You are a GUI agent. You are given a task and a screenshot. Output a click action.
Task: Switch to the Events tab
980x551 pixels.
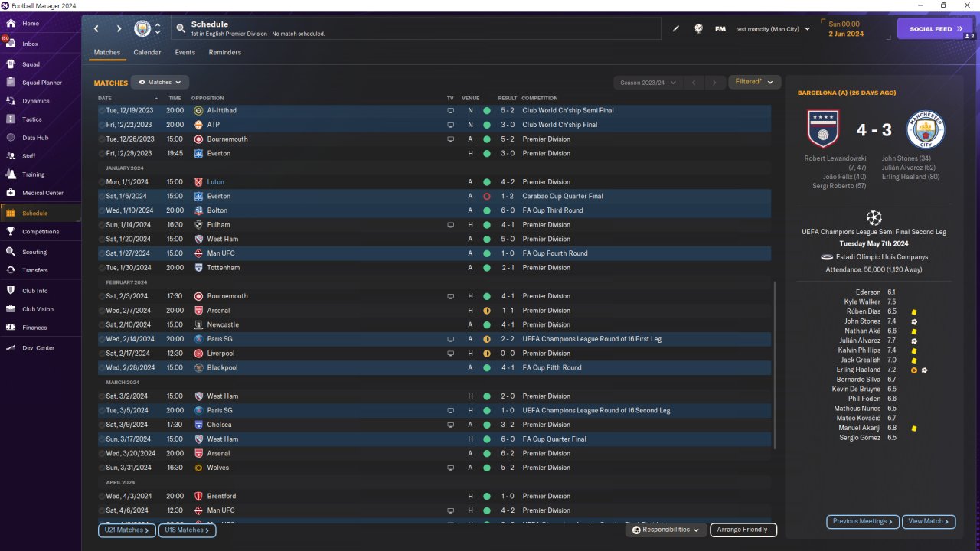[185, 53]
